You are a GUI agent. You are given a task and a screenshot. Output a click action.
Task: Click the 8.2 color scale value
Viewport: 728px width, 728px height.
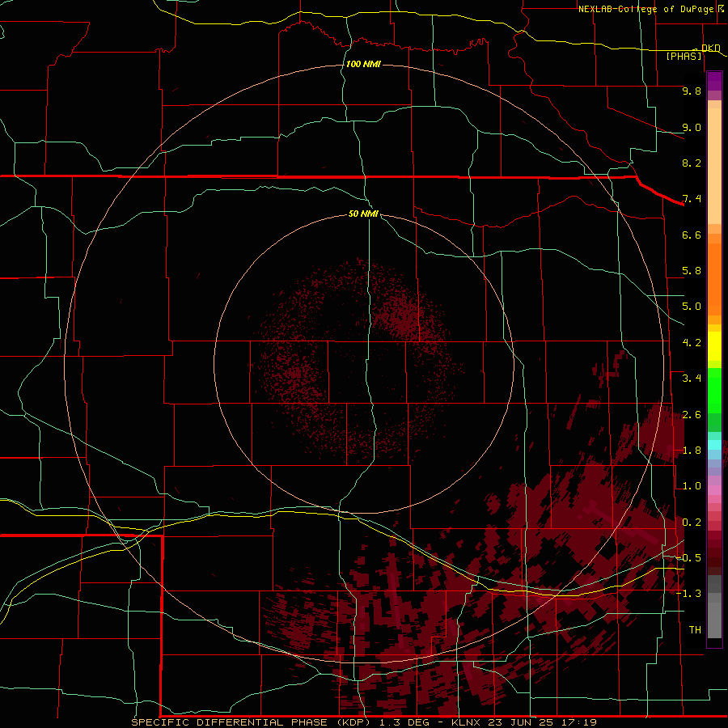[x=692, y=163]
